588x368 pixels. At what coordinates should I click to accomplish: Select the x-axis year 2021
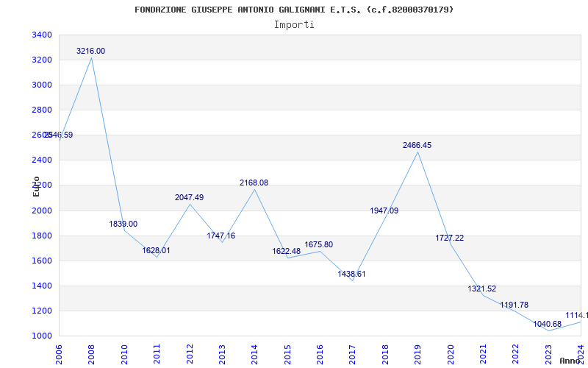click(483, 354)
